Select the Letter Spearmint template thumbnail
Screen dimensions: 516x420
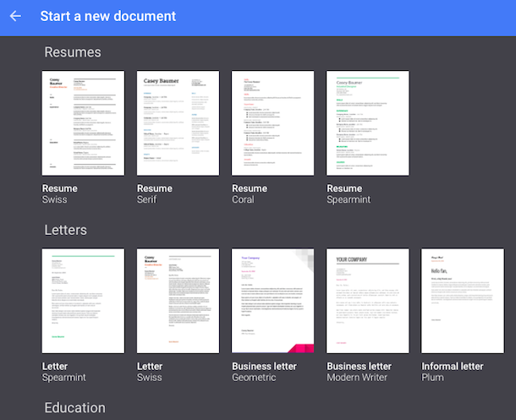[x=83, y=300]
